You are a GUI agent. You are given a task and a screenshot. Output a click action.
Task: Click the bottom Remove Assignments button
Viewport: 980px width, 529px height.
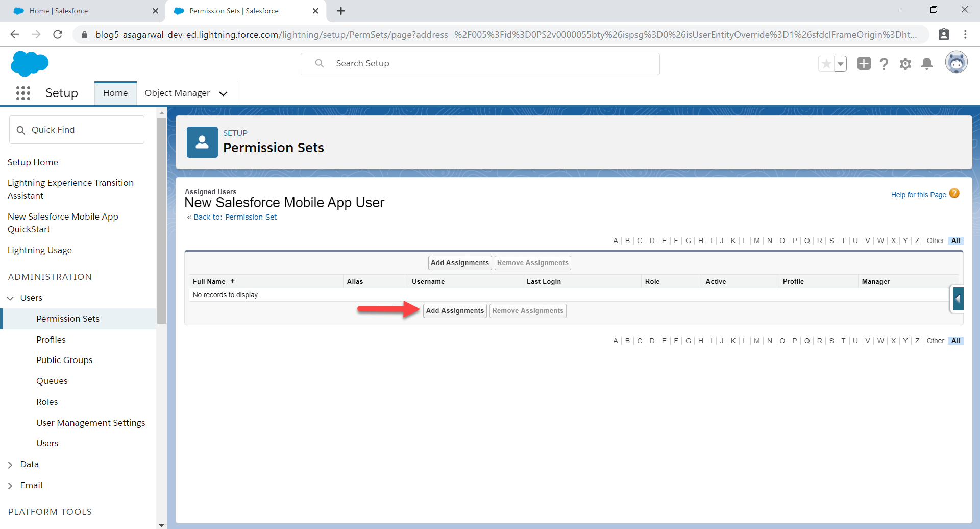click(x=528, y=311)
